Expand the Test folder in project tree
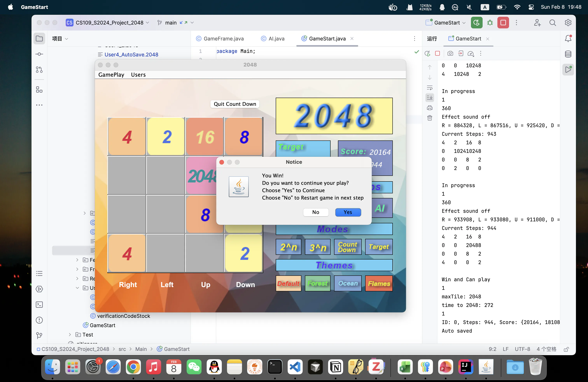This screenshot has width=588, height=382. point(70,335)
